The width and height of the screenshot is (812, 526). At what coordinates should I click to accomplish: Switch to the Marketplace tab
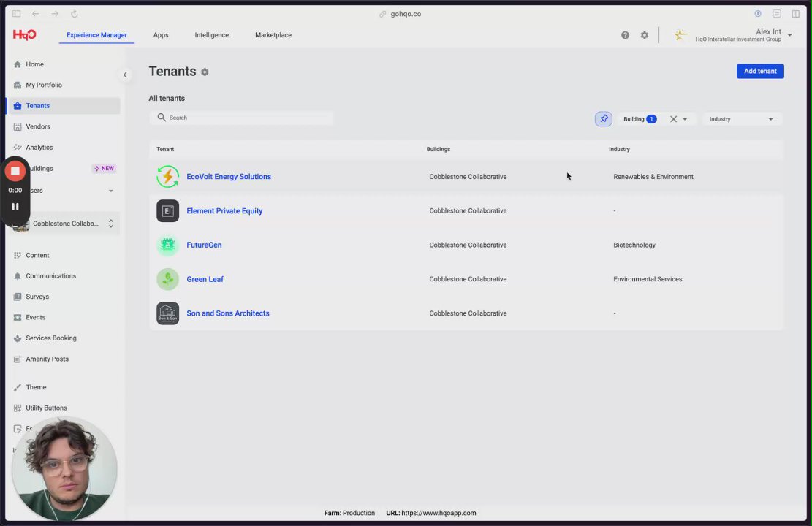(273, 35)
